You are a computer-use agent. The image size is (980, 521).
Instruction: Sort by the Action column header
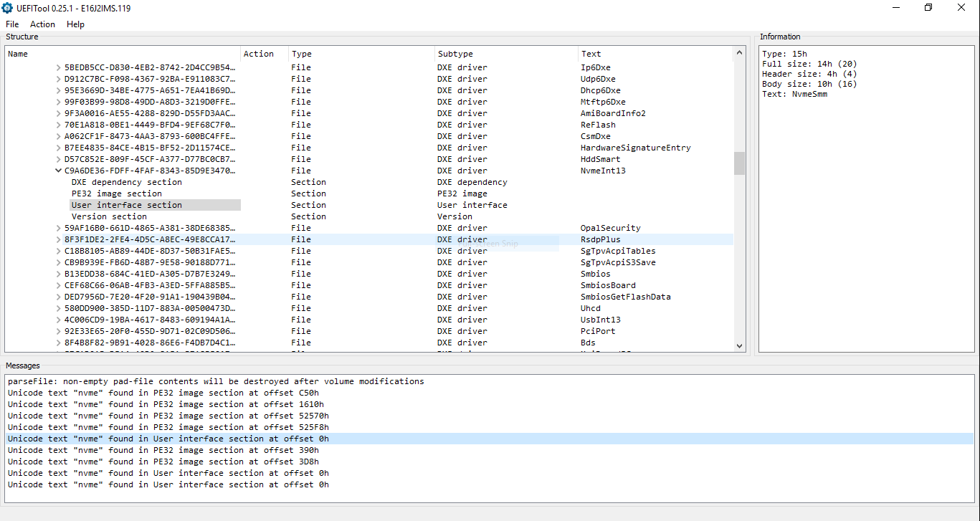(x=265, y=54)
